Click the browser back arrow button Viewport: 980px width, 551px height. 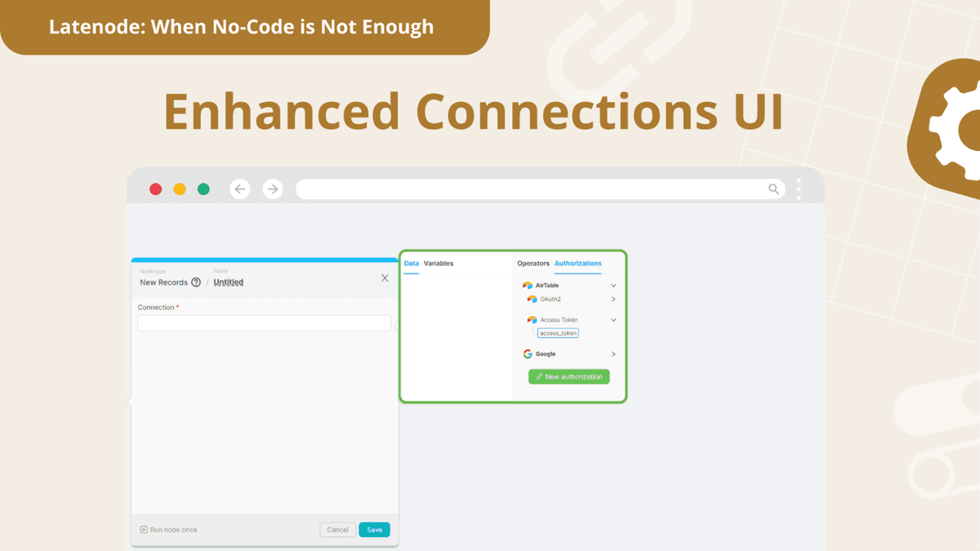pos(240,189)
